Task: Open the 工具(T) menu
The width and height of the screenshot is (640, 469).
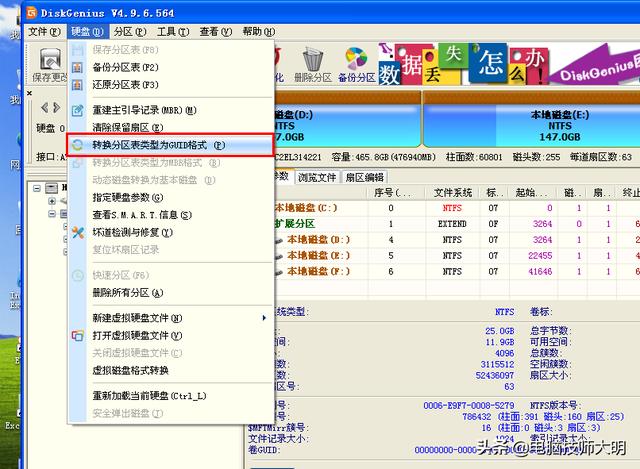Action: coord(173,31)
